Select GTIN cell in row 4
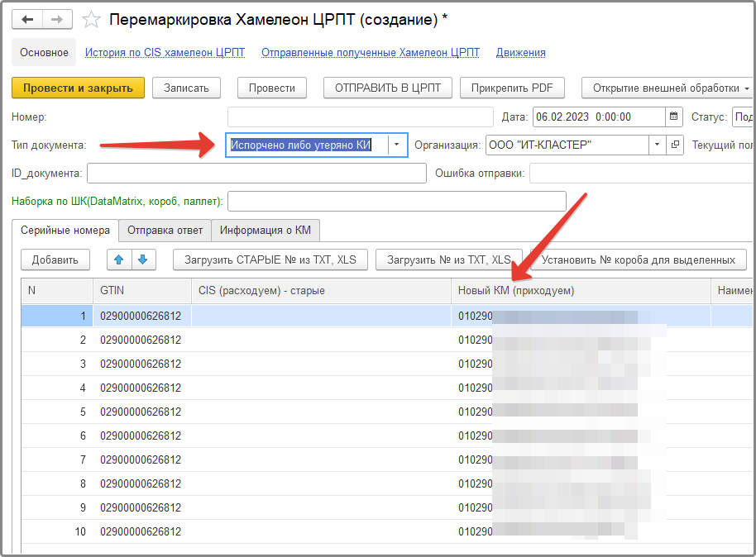Screen dimensions: 756x557 pos(142,388)
